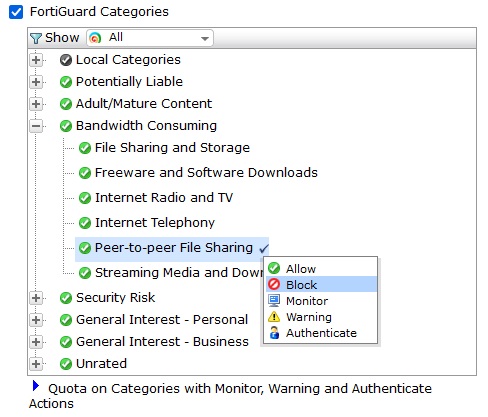This screenshot has width=488, height=417.
Task: Click the allow icon for Internet Radio and TV
Action: coord(85,198)
